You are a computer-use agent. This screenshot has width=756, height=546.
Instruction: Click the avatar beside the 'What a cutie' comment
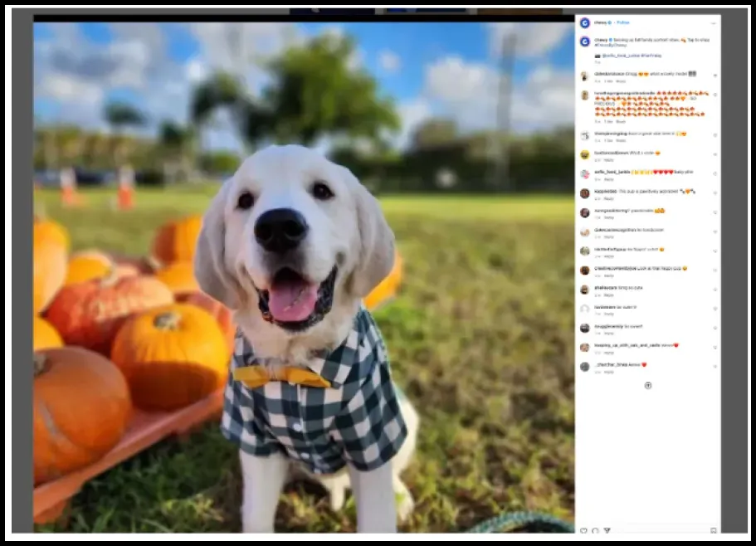pos(584,154)
